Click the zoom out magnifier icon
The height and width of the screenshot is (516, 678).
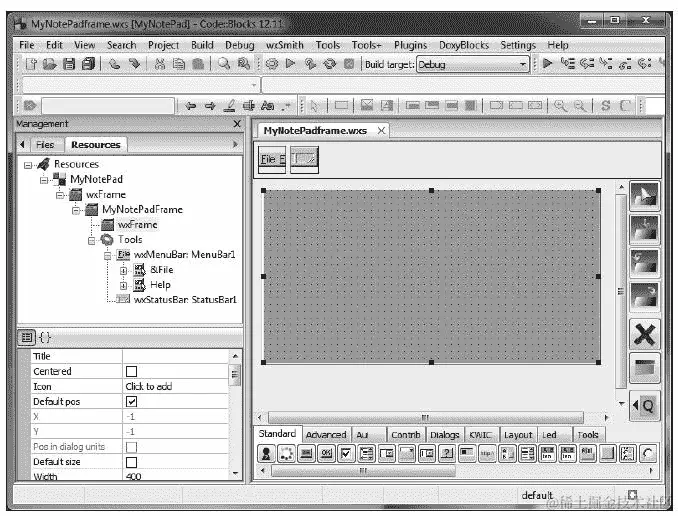(x=580, y=106)
